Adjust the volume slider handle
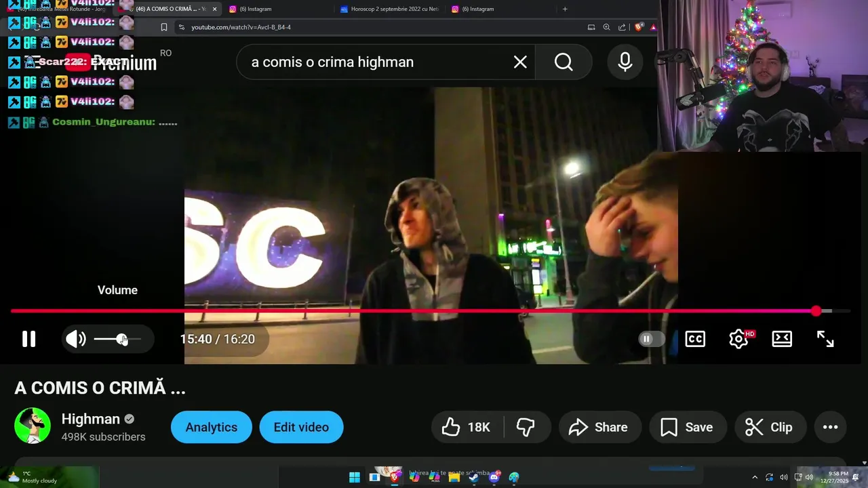The width and height of the screenshot is (868, 488). [x=121, y=339]
